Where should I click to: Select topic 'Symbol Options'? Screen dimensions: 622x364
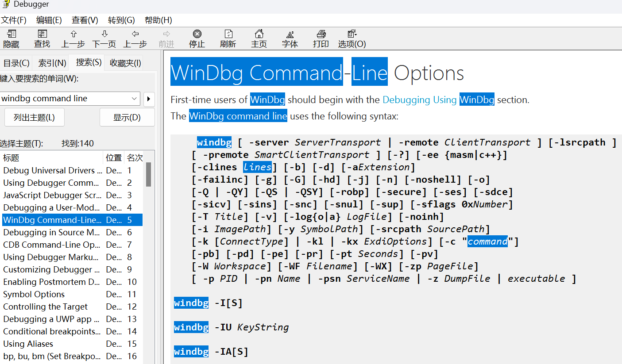(x=72, y=294)
